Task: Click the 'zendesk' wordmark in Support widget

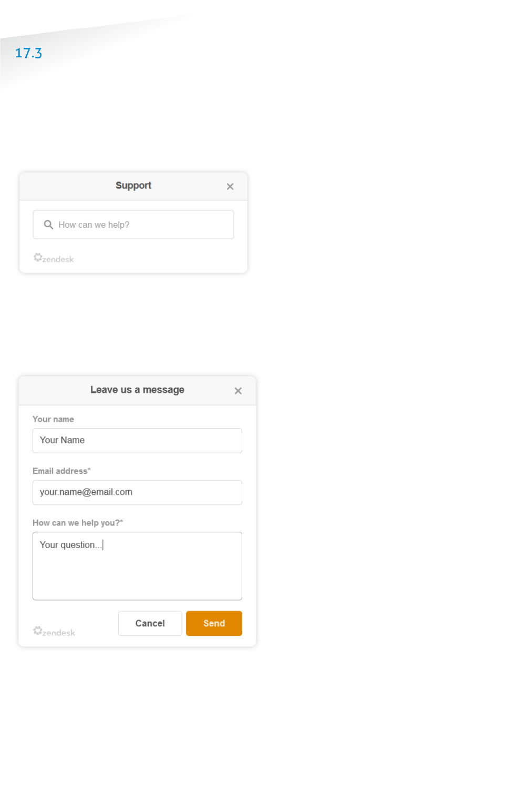Action: 58,260
